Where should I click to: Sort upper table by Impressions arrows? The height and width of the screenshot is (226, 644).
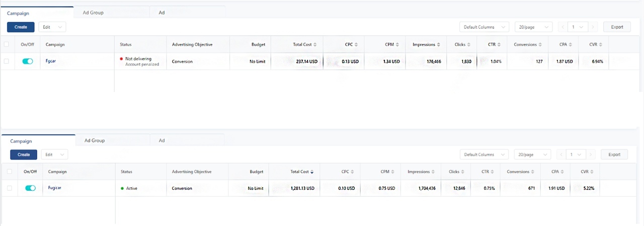pos(439,45)
